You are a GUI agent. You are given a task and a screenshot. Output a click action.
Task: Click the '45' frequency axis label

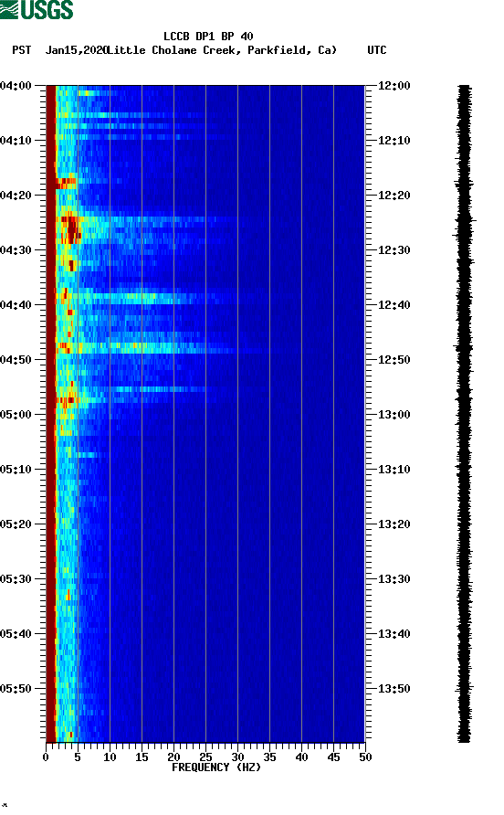(x=333, y=757)
